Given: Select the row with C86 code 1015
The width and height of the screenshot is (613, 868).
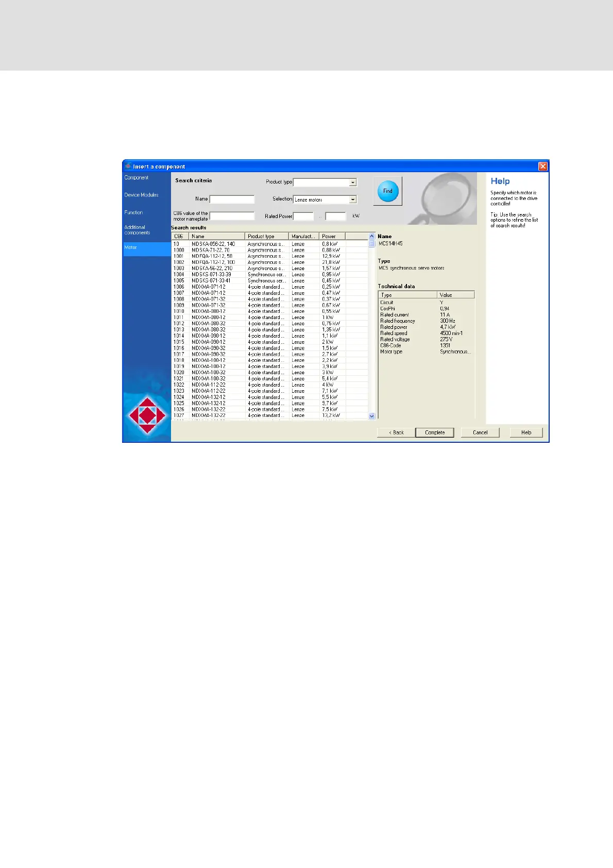Looking at the screenshot, I should 270,342.
